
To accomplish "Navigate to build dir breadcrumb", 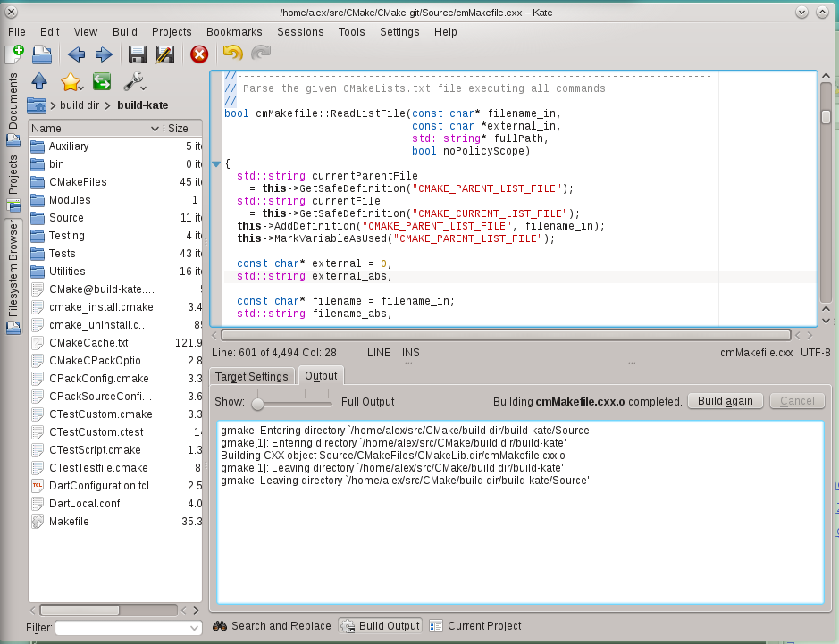I will [x=79, y=105].
